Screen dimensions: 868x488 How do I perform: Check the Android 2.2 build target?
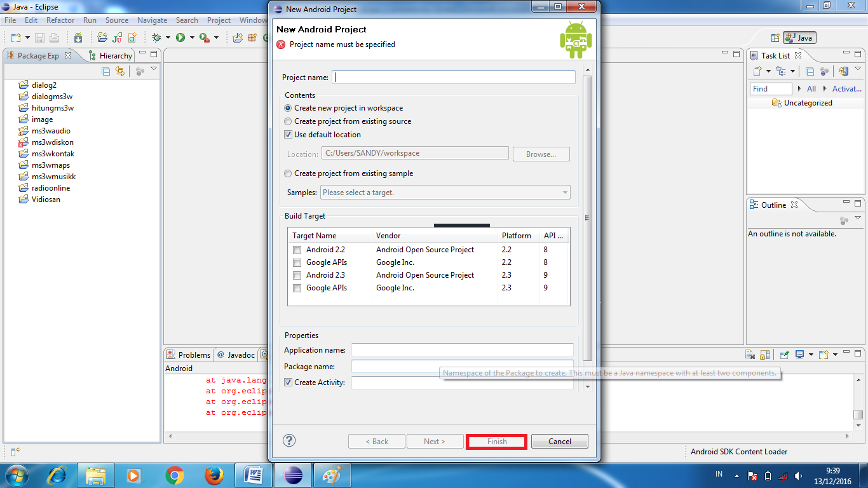[x=297, y=250]
